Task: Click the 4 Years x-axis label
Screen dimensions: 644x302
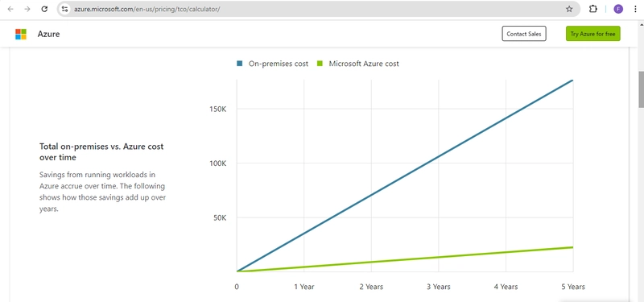Action: click(x=506, y=287)
